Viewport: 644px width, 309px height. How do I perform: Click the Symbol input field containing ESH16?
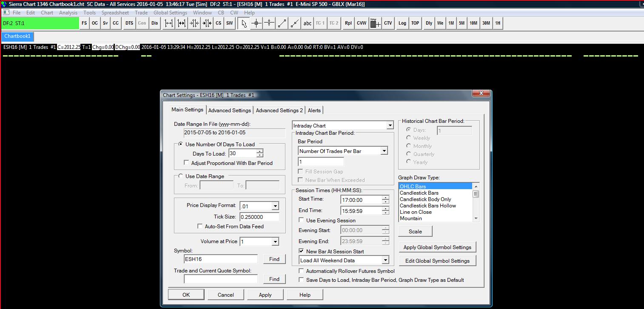click(x=220, y=259)
